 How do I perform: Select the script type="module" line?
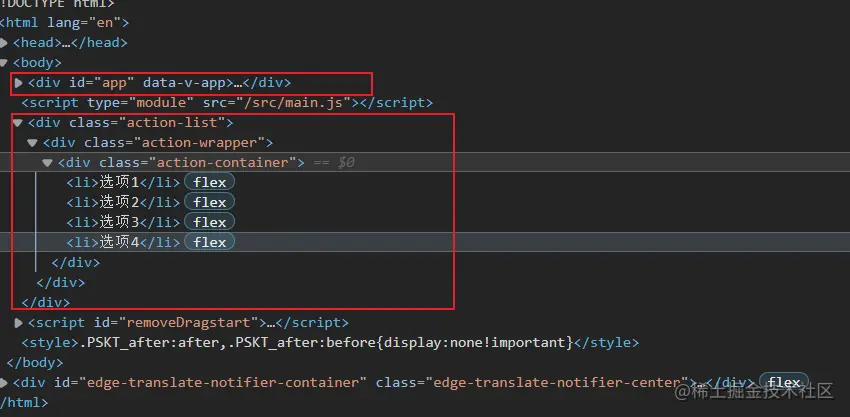click(227, 103)
